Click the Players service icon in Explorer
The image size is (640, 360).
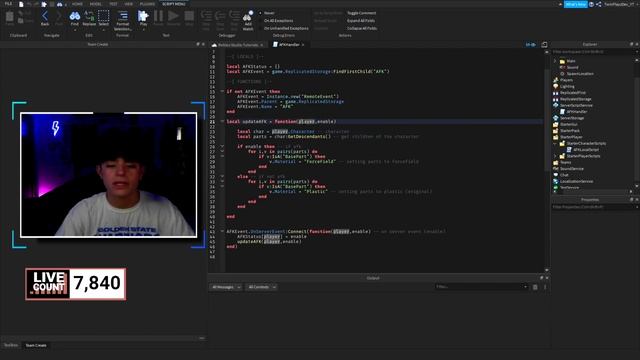click(556, 80)
